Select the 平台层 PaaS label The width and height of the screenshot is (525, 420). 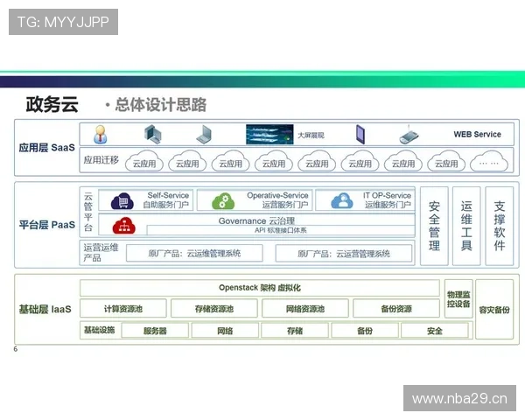[x=47, y=225]
